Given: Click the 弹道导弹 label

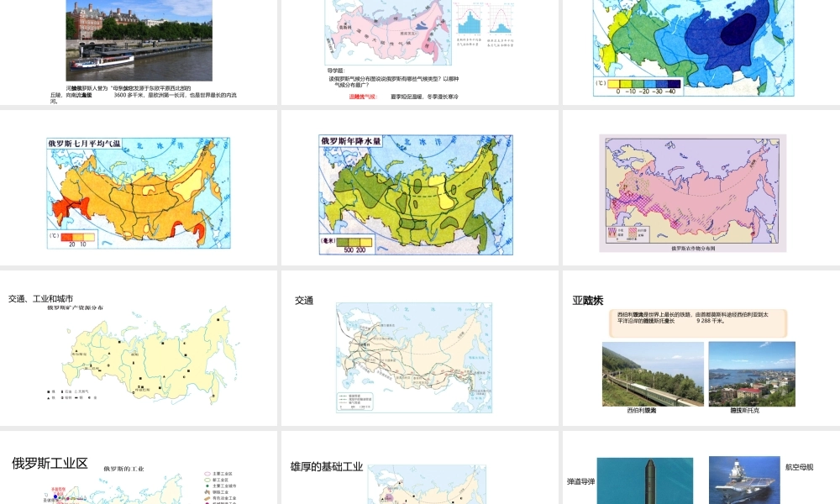Looking at the screenshot, I should coord(580,481).
